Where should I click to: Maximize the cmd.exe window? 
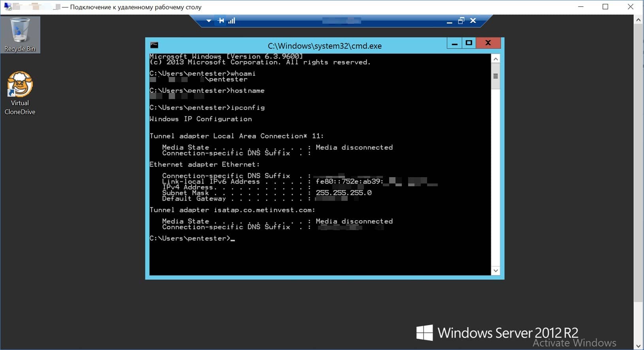(469, 43)
